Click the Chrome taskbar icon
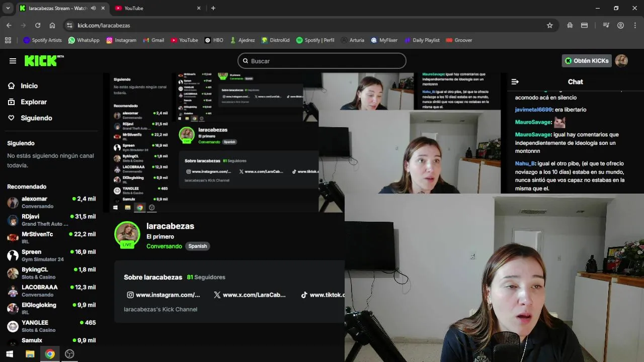Viewport: 644px width, 362px height. pyautogui.click(x=50, y=354)
